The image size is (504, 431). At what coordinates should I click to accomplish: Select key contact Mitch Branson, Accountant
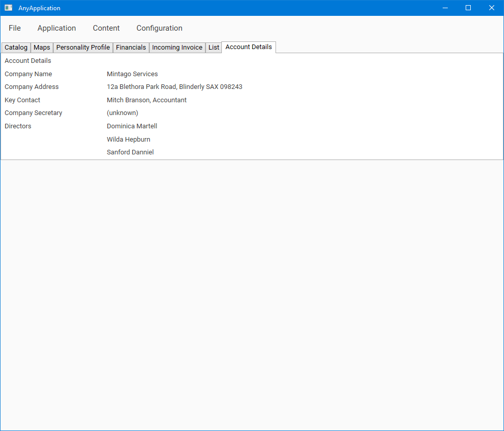click(147, 100)
